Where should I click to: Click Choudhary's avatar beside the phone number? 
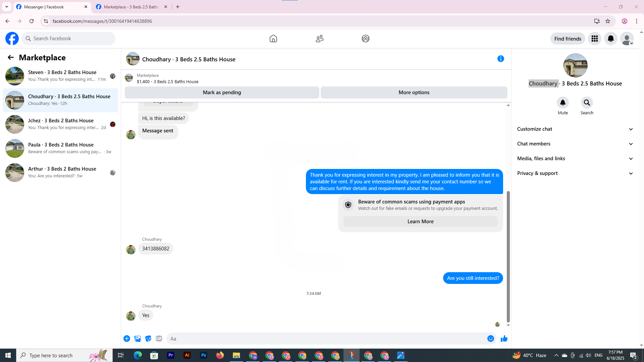[130, 249]
